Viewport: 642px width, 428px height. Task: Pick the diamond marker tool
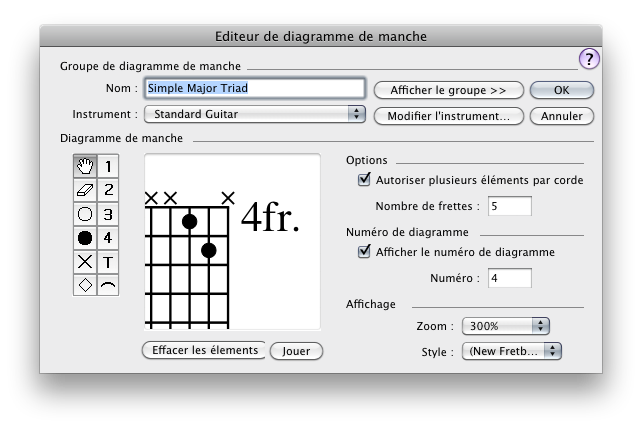pos(85,285)
